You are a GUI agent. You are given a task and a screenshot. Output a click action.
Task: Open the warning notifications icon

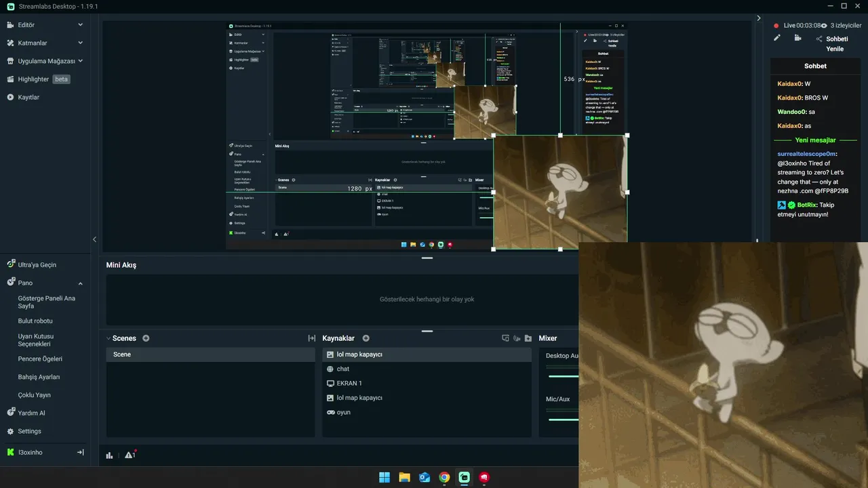(x=130, y=455)
